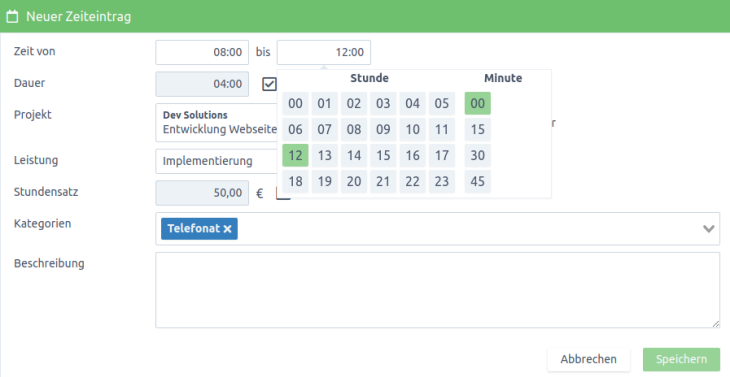
Task: Open the Projekt Dev Solutions selector
Action: click(216, 122)
